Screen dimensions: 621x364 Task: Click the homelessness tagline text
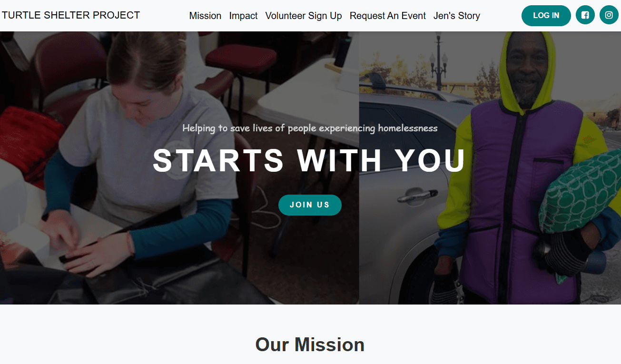pyautogui.click(x=310, y=128)
